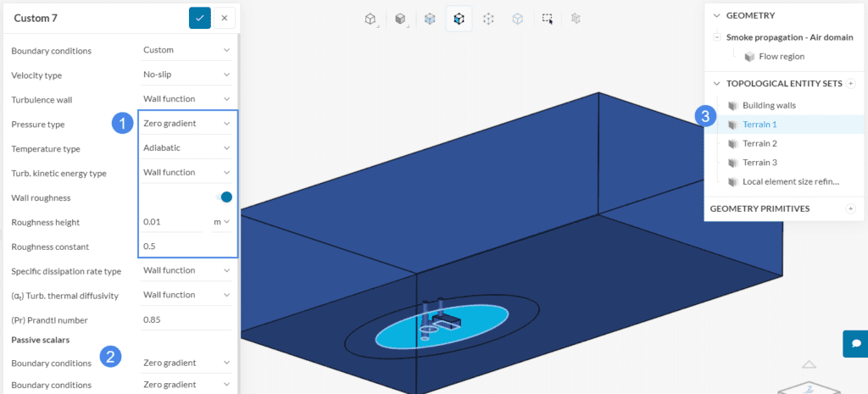868x394 pixels.
Task: Switch to node/edge selection mode with dotted cube
Action: point(488,19)
